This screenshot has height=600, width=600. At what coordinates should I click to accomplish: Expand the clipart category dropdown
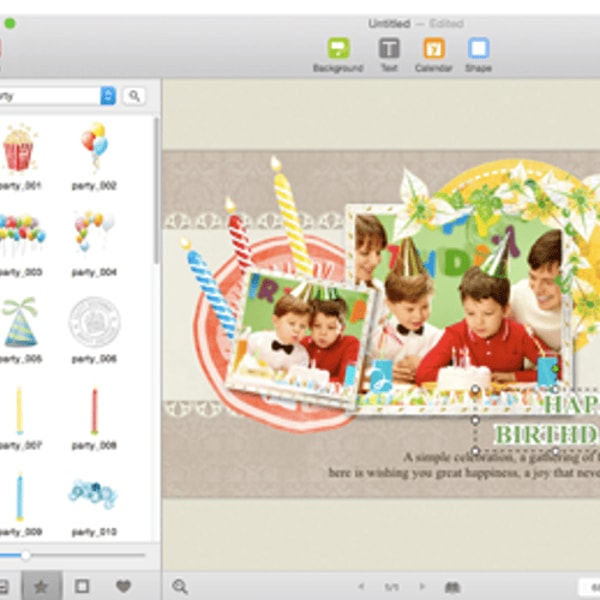click(x=108, y=96)
